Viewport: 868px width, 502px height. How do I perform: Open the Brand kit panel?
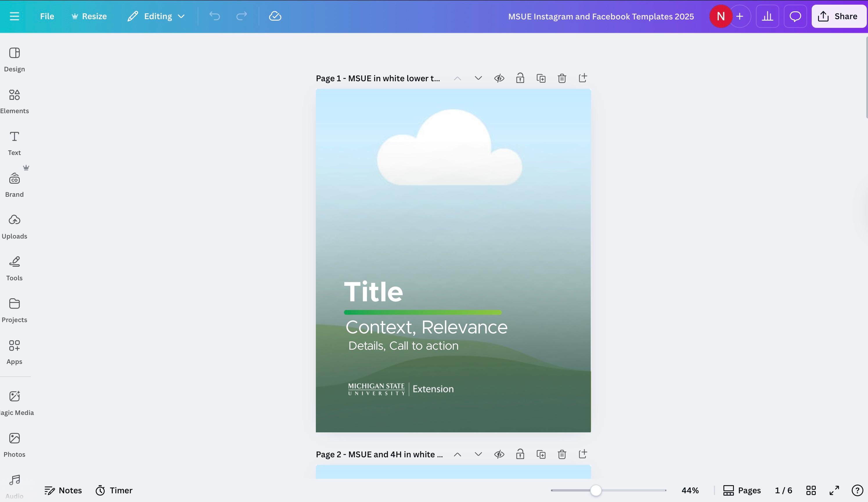coord(14,185)
